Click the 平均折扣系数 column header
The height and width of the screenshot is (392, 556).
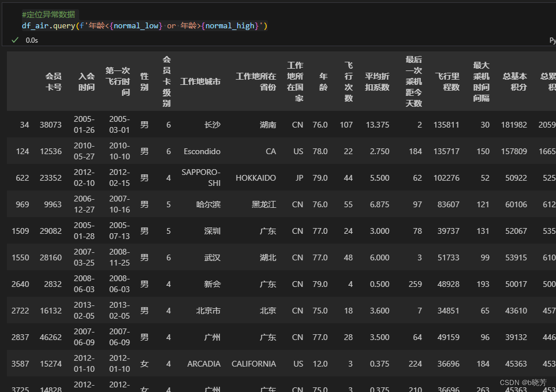(378, 81)
